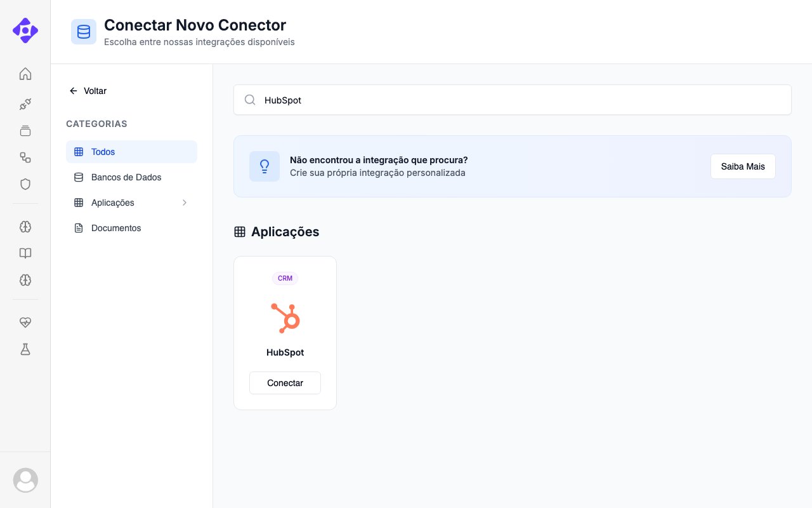Click the purple app logo in the sidebar
The image size is (812, 508).
[25, 30]
